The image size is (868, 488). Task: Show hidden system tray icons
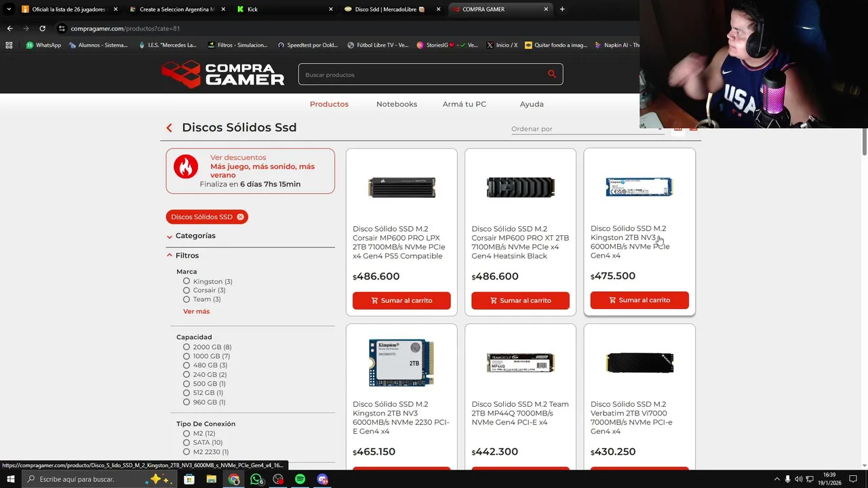pos(776,479)
